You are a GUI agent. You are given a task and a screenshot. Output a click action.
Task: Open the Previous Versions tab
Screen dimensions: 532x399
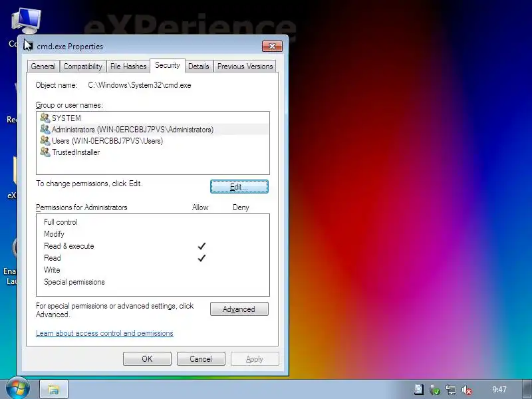coord(245,66)
